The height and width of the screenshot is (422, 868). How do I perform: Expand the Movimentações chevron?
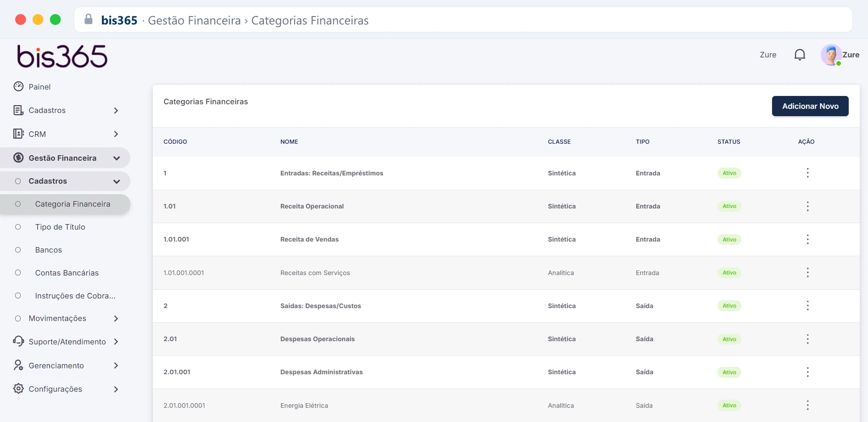coord(116,318)
